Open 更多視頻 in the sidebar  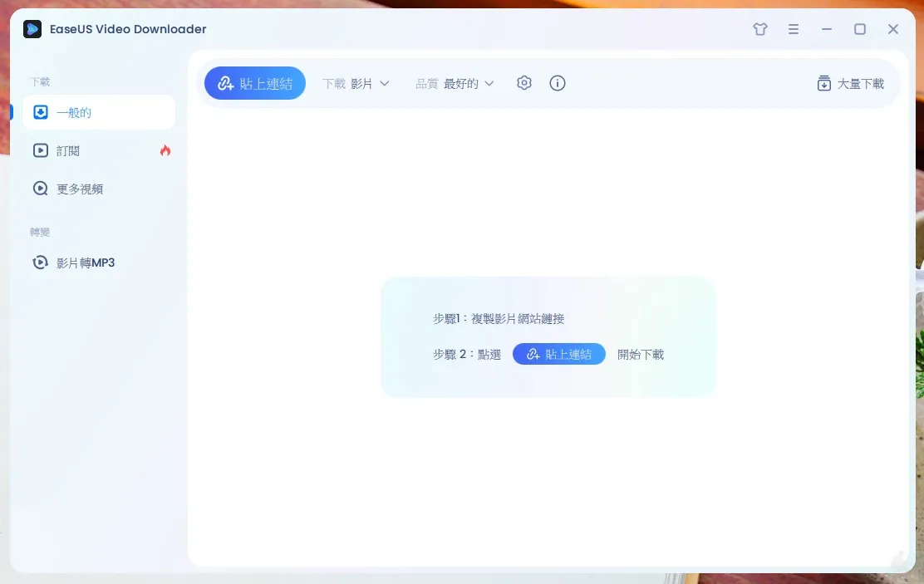(99, 189)
